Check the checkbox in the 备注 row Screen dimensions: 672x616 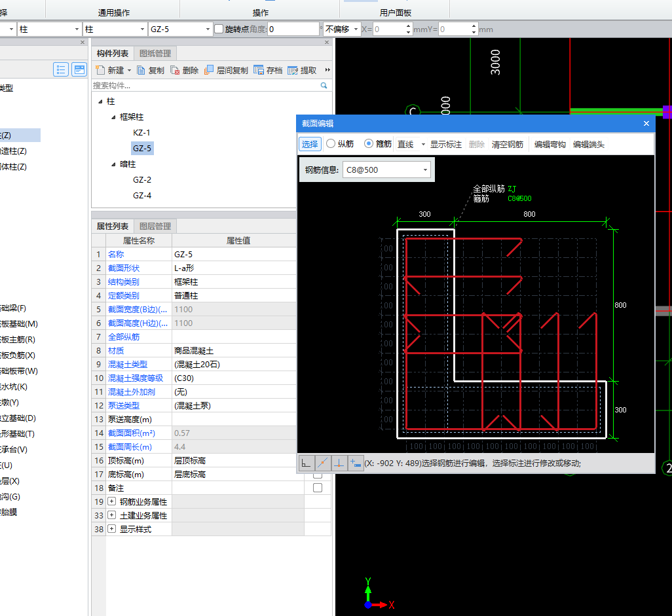(318, 488)
